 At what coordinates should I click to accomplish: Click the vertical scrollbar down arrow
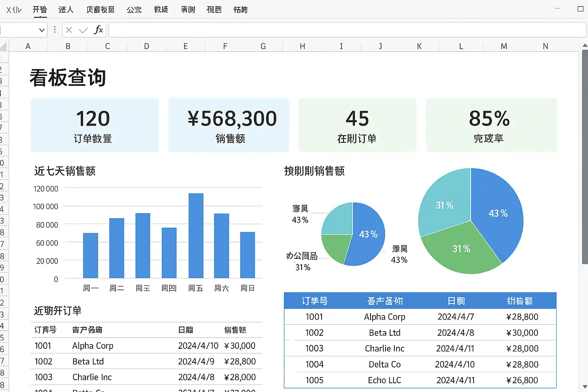[x=585, y=387]
